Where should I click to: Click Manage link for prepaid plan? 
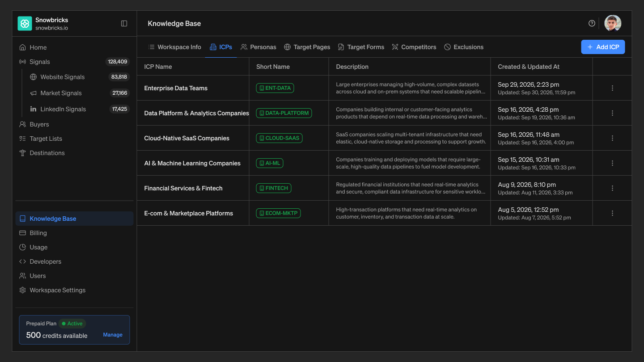point(113,335)
